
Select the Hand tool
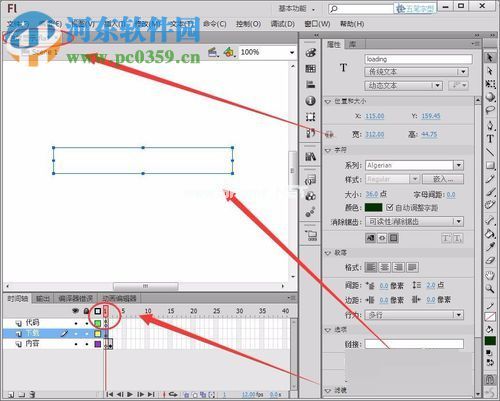[x=490, y=275]
